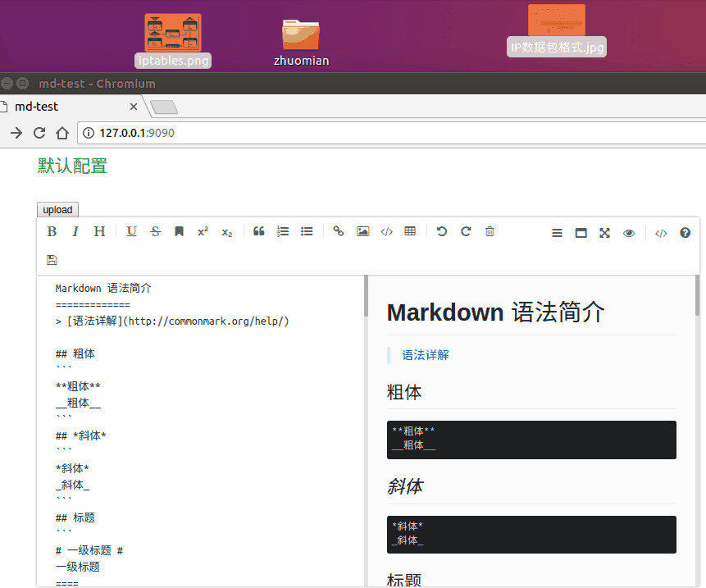This screenshot has width=706, height=588.
Task: Insert a code block
Action: click(x=387, y=232)
